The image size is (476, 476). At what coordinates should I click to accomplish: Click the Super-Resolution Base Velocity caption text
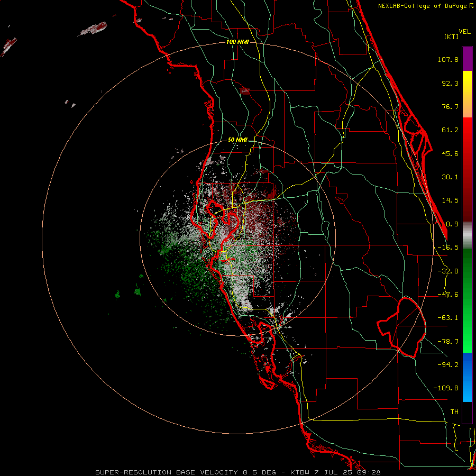coord(237,472)
